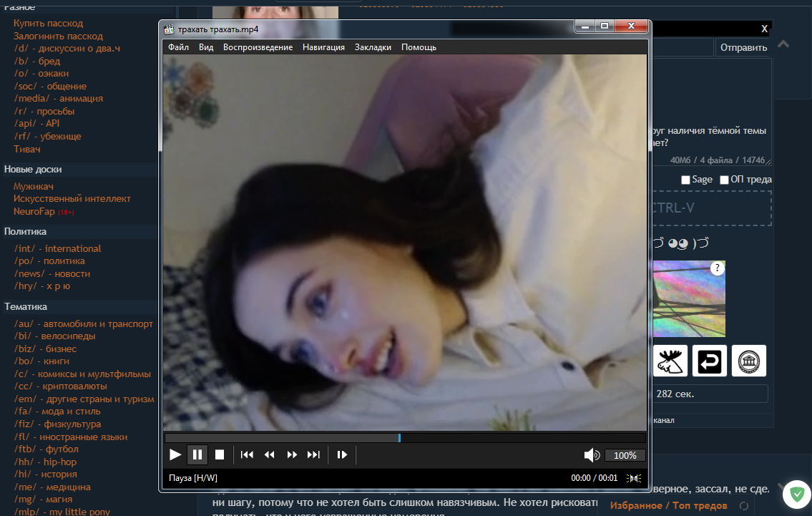The image size is (812, 516).
Task: Open the Искусственный интеллект board
Action: click(x=72, y=199)
